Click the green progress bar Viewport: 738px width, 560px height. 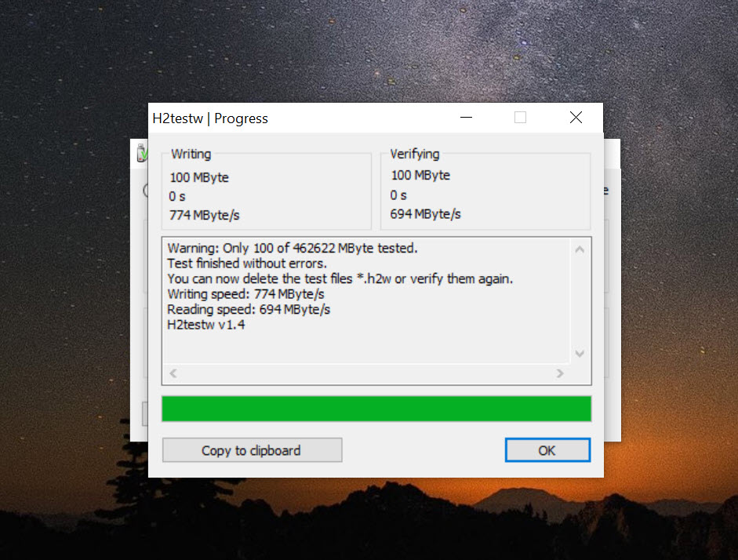click(x=376, y=409)
